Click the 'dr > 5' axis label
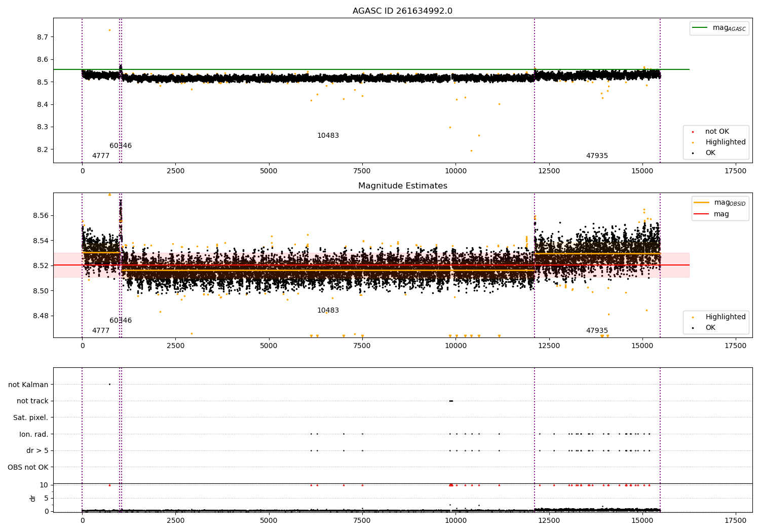The image size is (760, 532). point(37,450)
